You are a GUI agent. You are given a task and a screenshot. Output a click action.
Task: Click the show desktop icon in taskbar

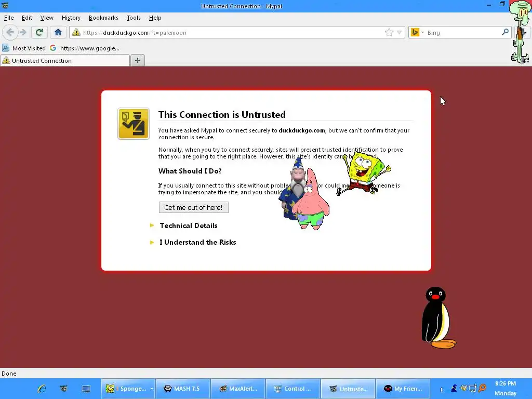click(86, 389)
